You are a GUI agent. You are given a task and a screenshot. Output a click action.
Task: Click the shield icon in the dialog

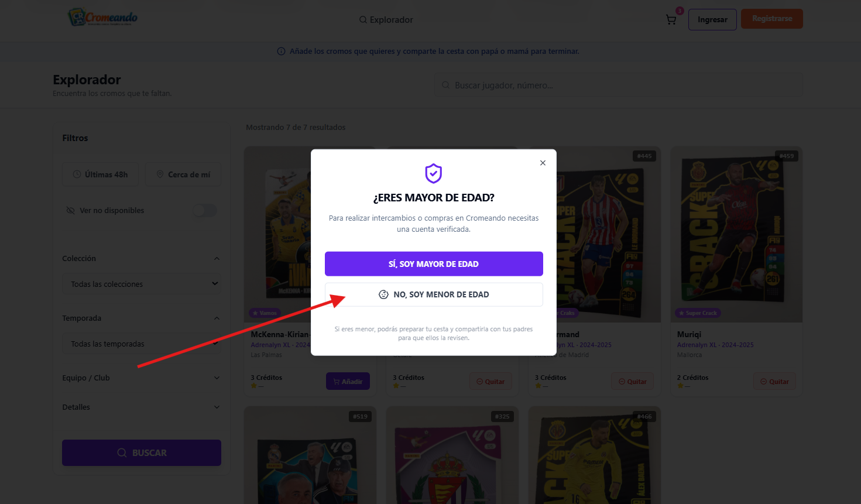[x=434, y=173]
